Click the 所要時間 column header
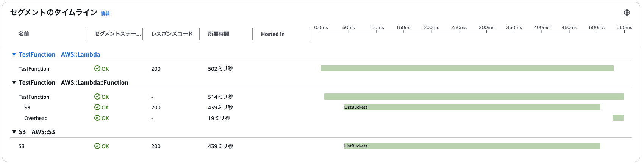Screen dimensions: 644x163 coord(218,34)
